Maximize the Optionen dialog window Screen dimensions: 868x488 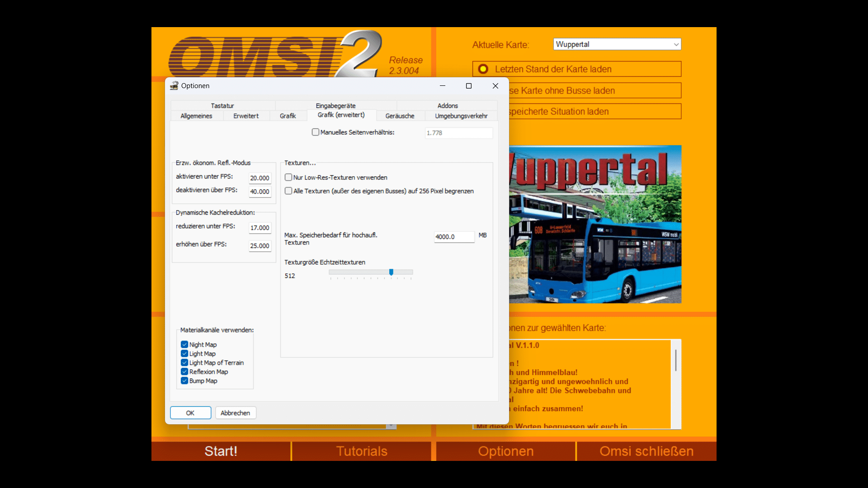(469, 86)
